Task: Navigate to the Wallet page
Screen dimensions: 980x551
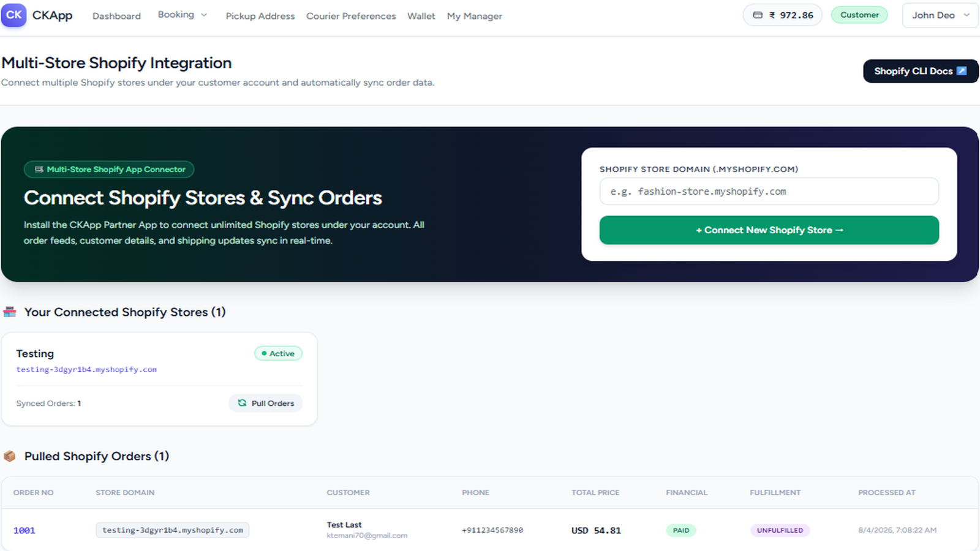Action: (421, 16)
